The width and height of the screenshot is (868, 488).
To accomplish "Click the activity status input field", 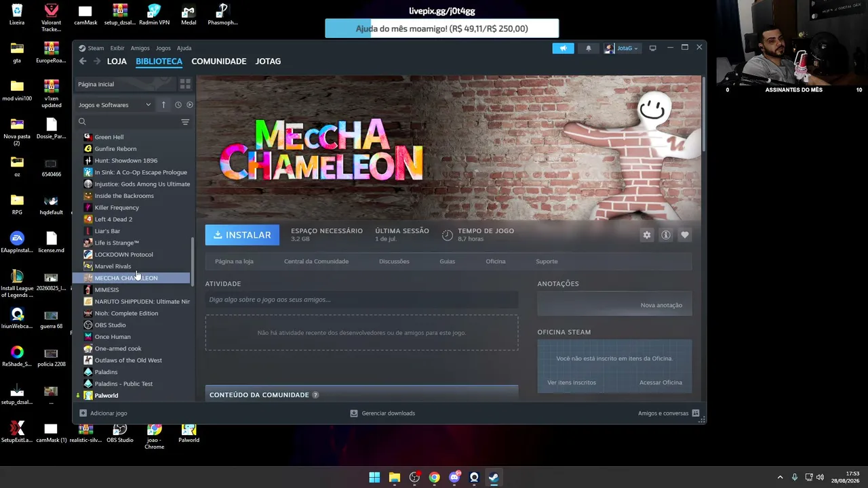I will (361, 300).
